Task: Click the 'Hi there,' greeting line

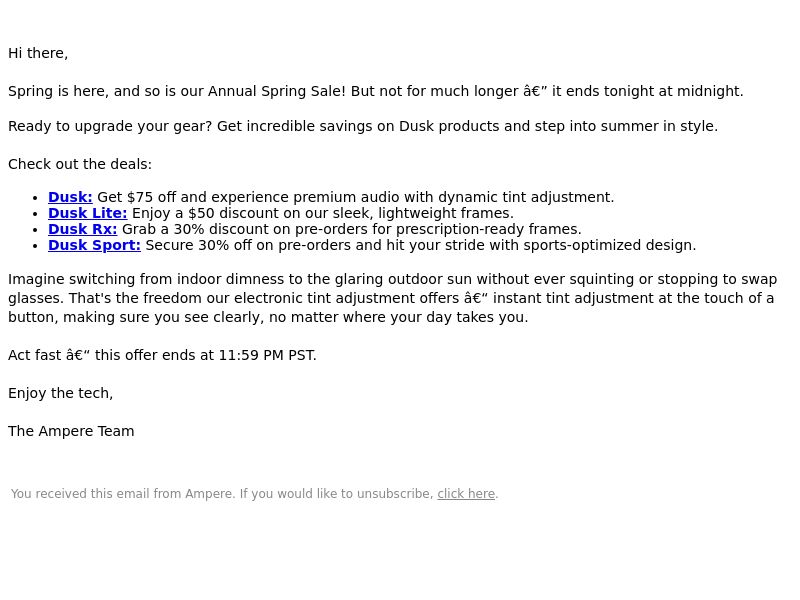Action: pos(38,53)
